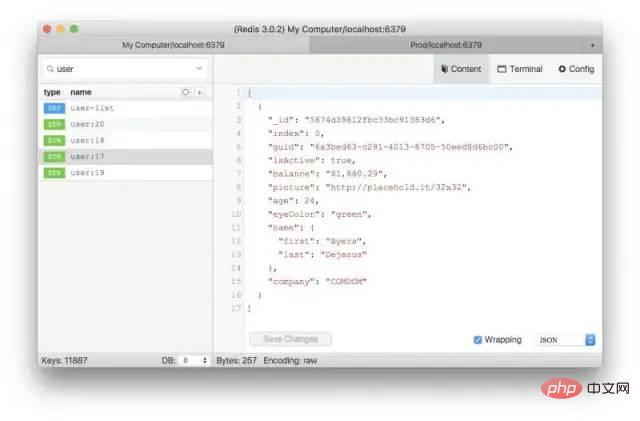The image size is (640, 421).
Task: Switch to My Computer/localhost:6379 tab
Action: (x=175, y=45)
